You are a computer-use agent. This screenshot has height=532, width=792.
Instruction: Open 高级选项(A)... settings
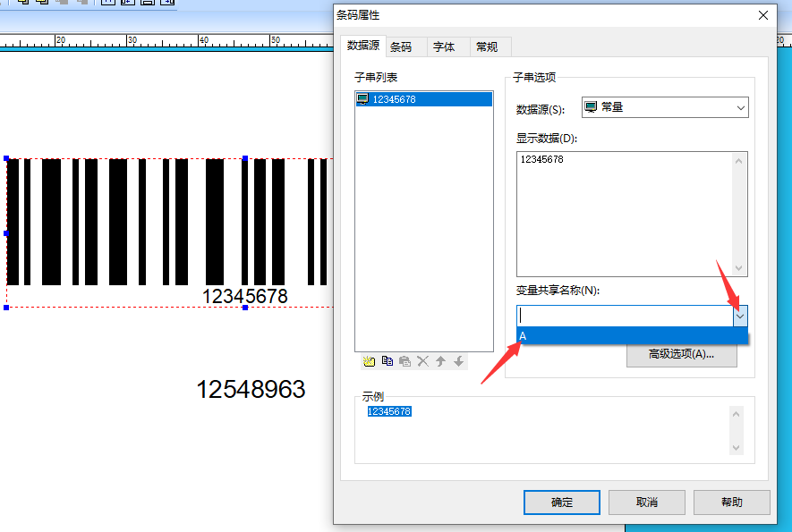click(681, 354)
